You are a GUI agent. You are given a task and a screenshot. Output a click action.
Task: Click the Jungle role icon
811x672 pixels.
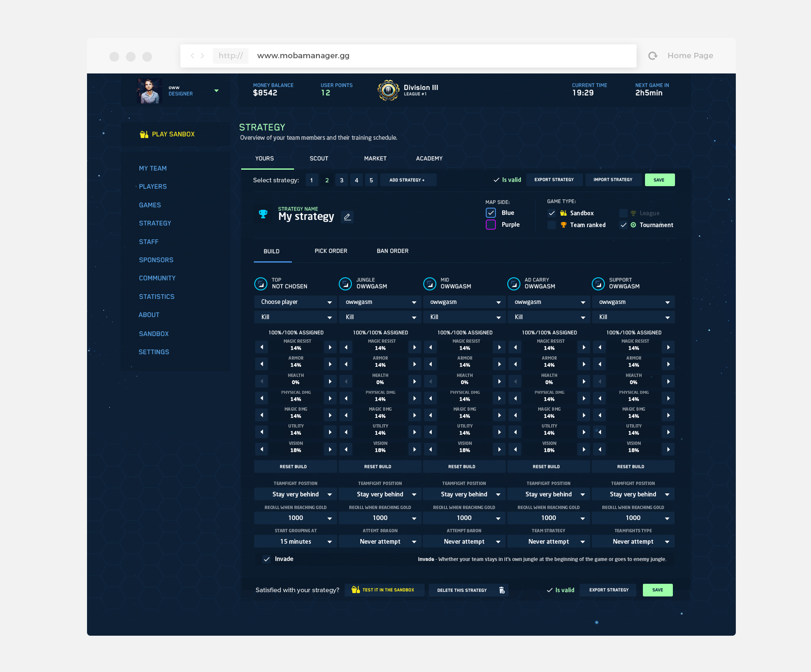pyautogui.click(x=345, y=284)
